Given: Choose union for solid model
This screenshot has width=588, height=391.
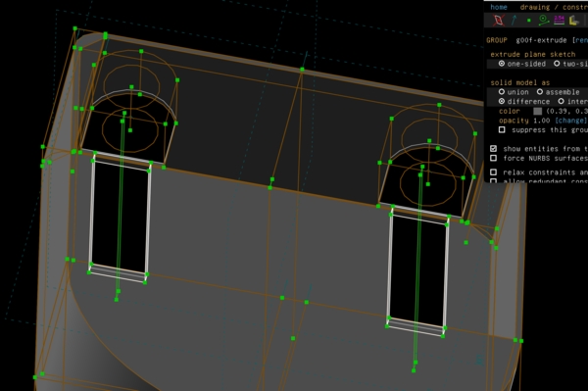Looking at the screenshot, I should tap(514, 92).
